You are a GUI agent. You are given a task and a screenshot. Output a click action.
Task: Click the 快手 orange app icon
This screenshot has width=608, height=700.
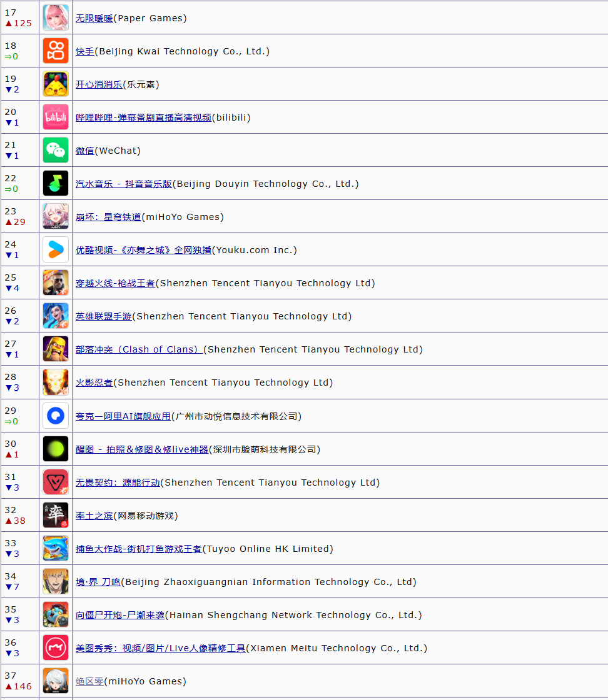[x=56, y=51]
